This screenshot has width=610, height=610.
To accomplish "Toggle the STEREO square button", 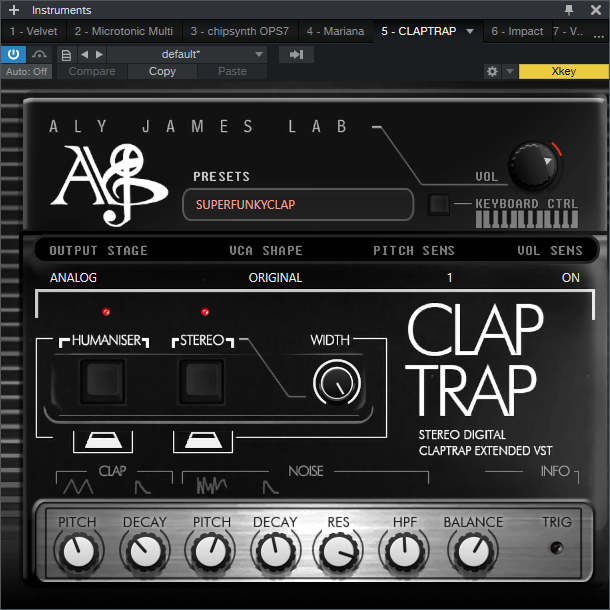I will (x=202, y=381).
